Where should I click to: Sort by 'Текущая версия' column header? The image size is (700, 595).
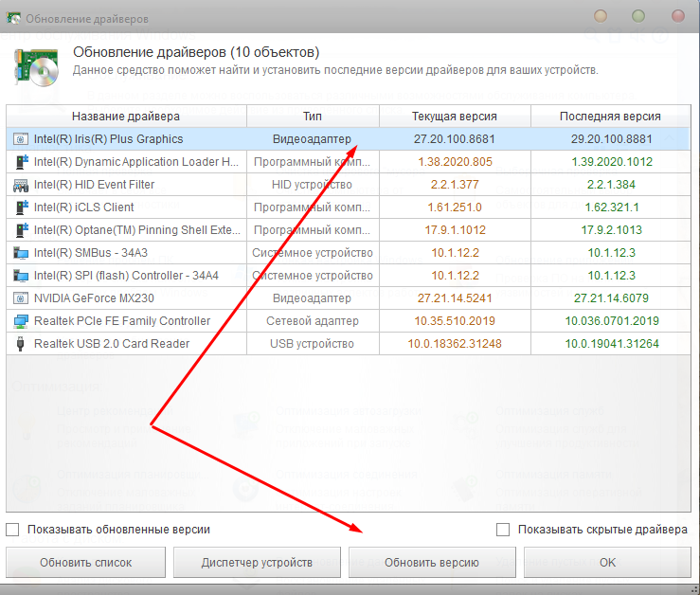(x=455, y=117)
